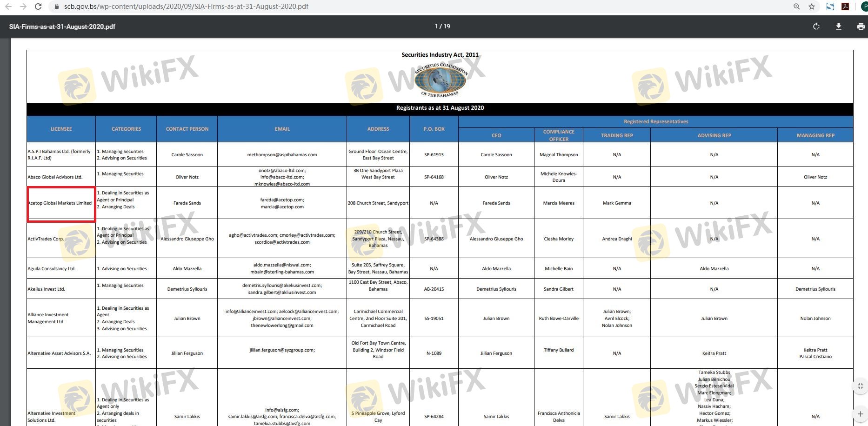
Task: Click P.O. Box AB-20415
Action: click(434, 289)
